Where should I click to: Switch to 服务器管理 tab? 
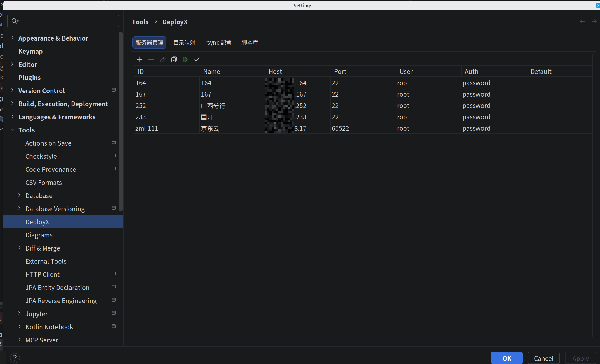[149, 43]
